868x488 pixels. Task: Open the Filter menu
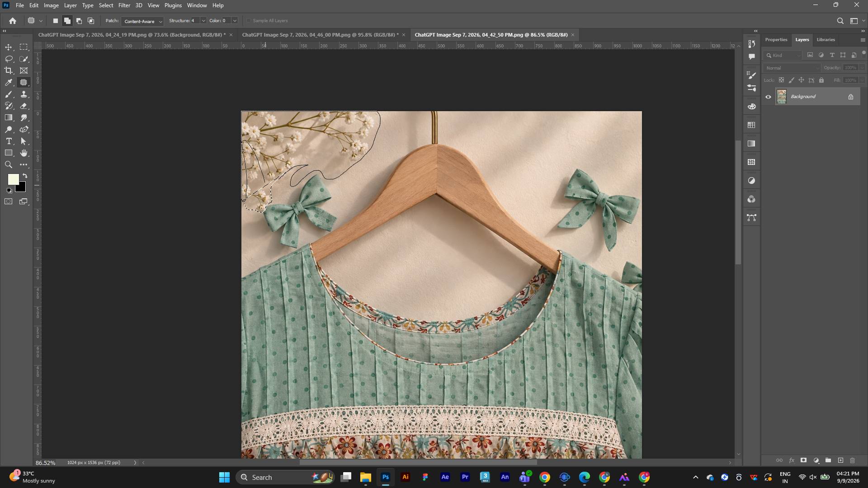tap(124, 5)
